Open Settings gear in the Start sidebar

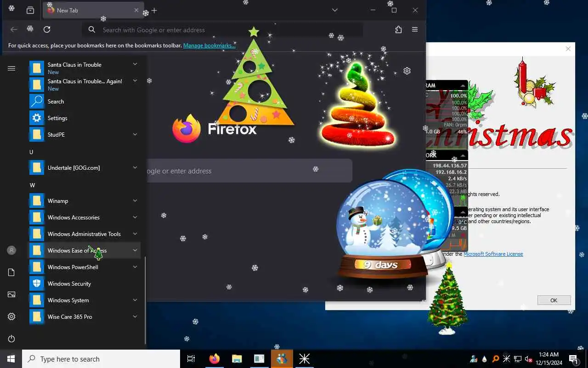(x=11, y=316)
